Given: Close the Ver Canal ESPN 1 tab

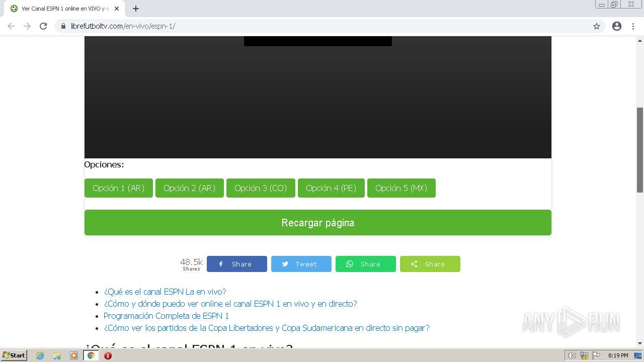Looking at the screenshot, I should click(117, 9).
